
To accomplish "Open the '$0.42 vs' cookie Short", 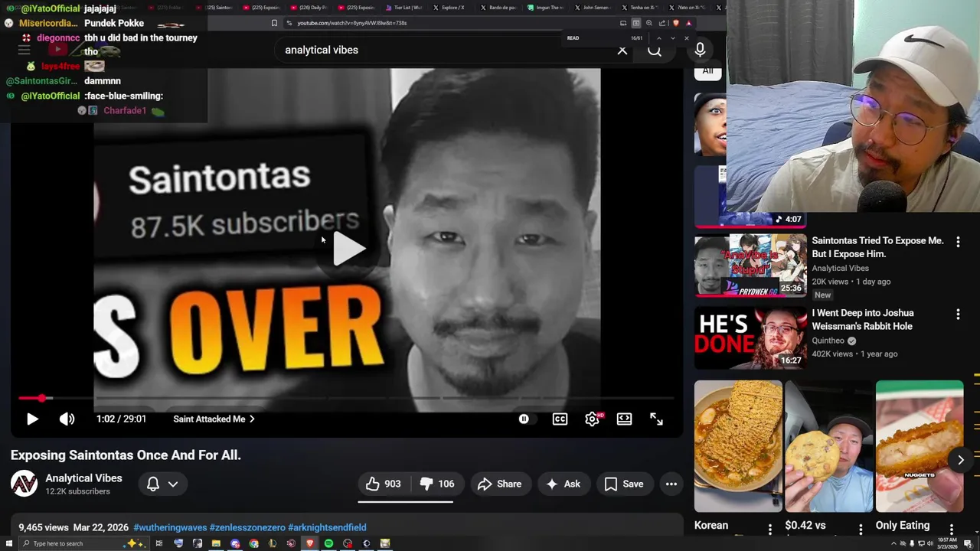I will (x=829, y=446).
